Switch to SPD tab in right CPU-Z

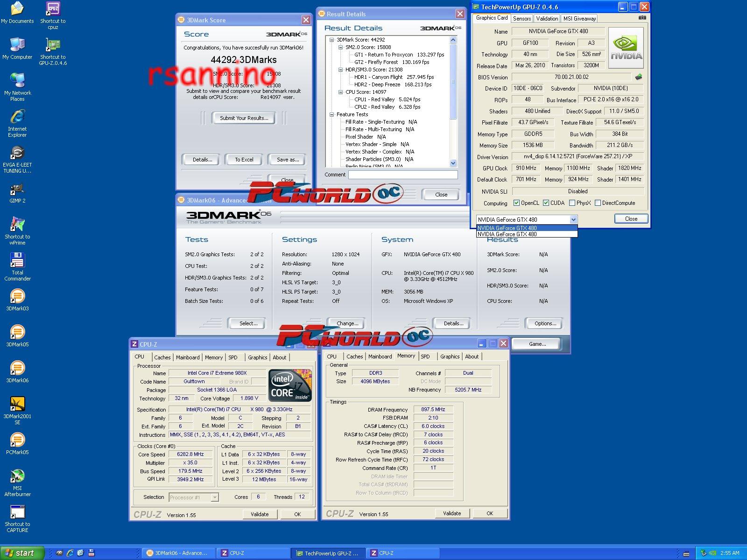pos(425,357)
